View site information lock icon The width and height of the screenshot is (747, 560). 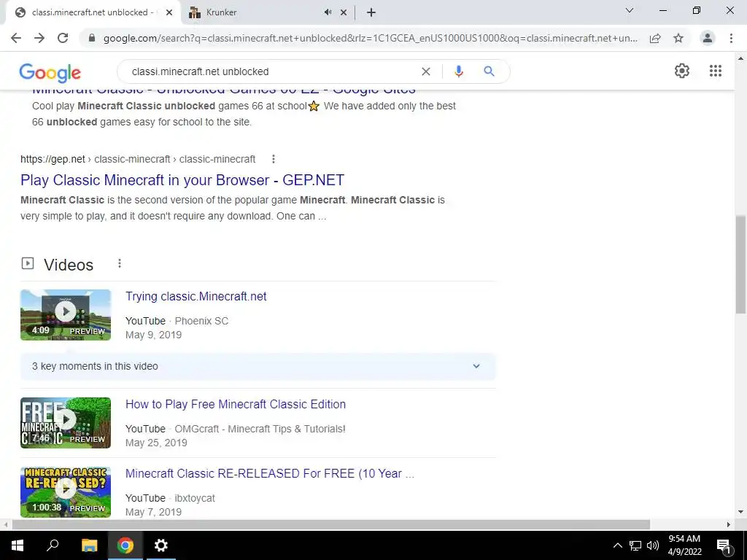point(92,38)
